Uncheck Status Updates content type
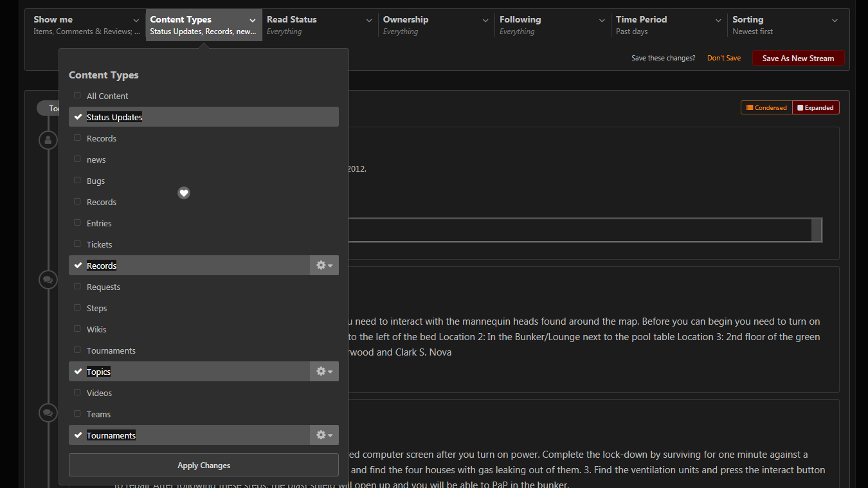 click(203, 117)
